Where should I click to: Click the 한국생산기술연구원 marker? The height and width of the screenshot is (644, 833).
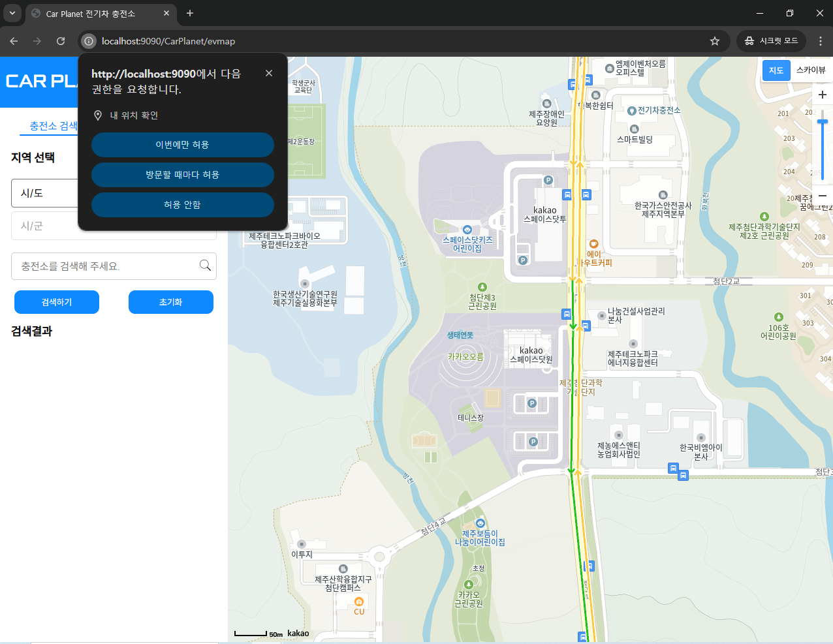coord(304,284)
